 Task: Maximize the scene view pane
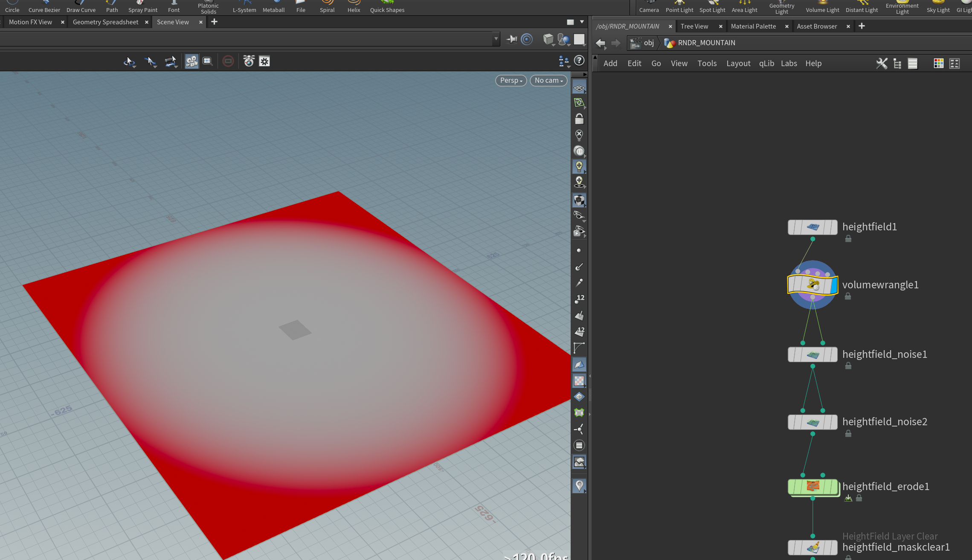coord(570,22)
